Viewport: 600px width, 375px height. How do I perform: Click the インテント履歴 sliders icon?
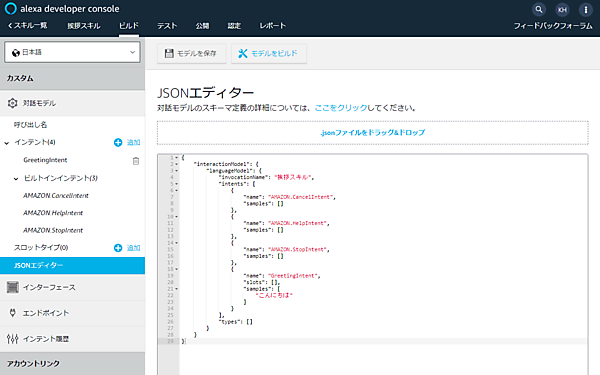click(13, 339)
